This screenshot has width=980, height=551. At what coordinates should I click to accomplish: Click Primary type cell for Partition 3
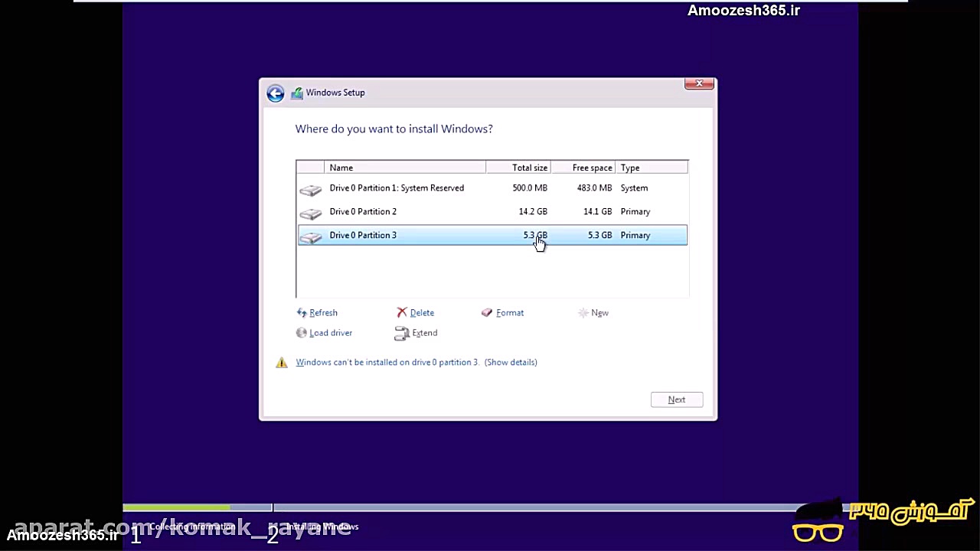(x=635, y=236)
